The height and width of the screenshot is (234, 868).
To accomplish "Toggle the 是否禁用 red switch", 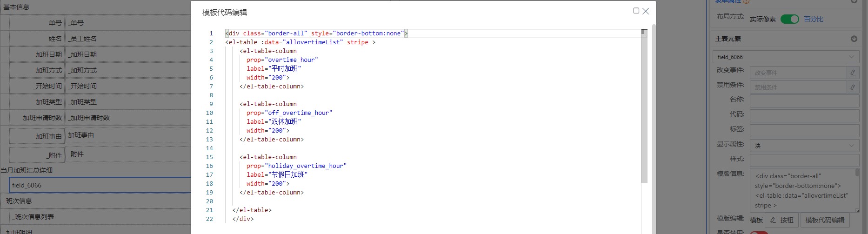I will 758,232.
